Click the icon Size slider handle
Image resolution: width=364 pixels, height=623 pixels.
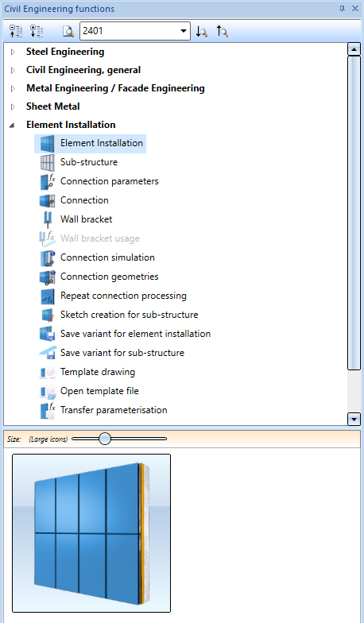[x=105, y=439]
